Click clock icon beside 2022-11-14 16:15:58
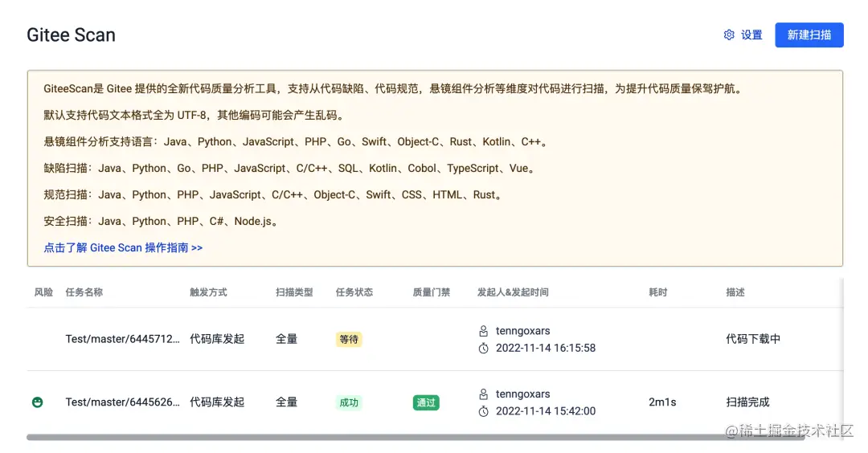 point(483,348)
